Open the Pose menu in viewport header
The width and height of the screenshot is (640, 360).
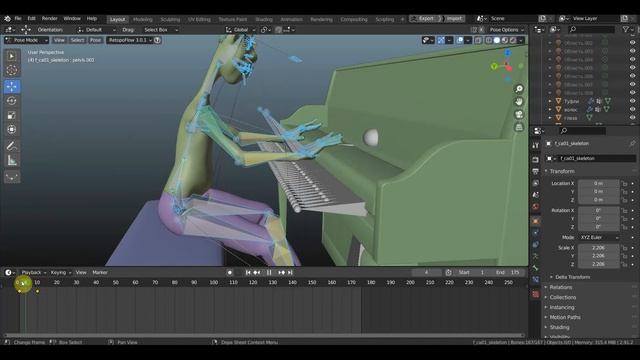pyautogui.click(x=95, y=40)
